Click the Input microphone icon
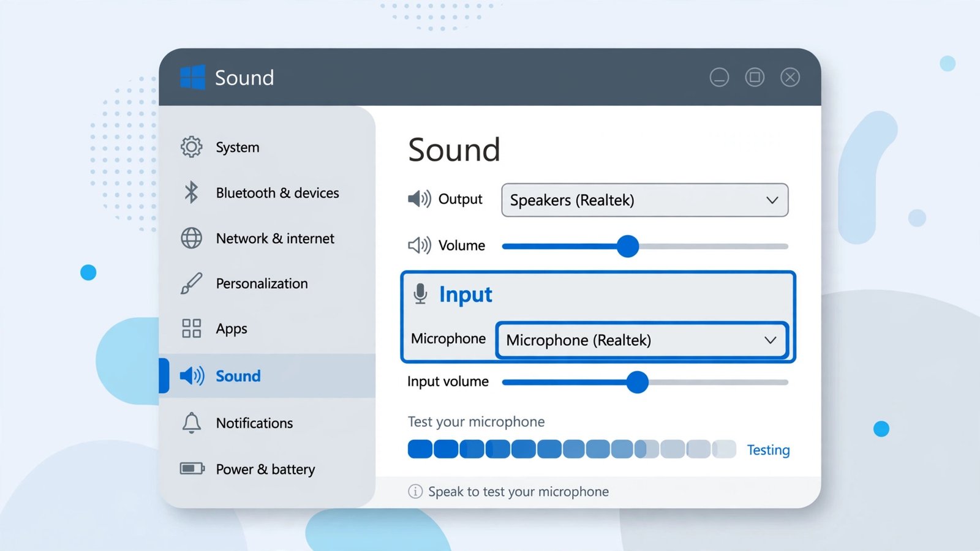The image size is (980, 551). coord(420,294)
